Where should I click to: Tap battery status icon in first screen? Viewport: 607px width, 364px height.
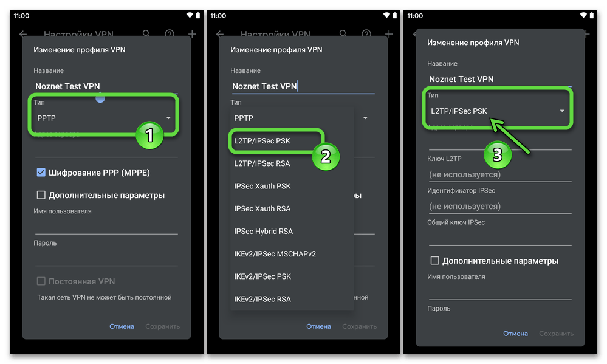click(198, 15)
